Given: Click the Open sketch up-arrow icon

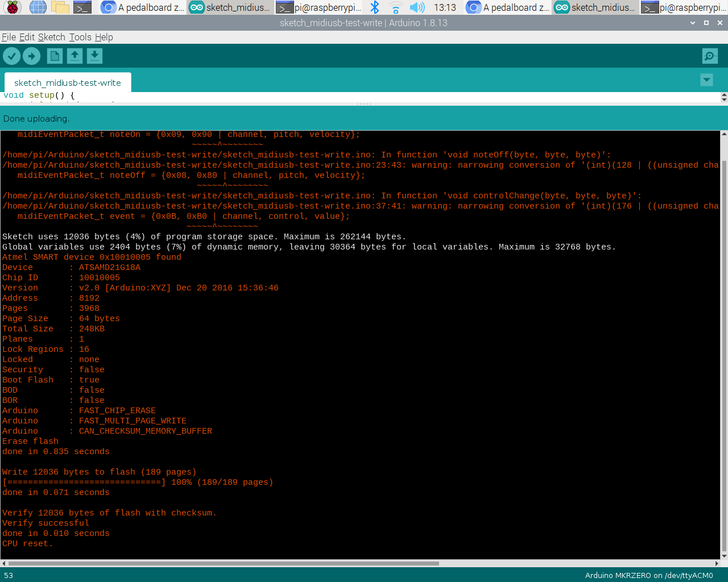Looking at the screenshot, I should click(75, 56).
